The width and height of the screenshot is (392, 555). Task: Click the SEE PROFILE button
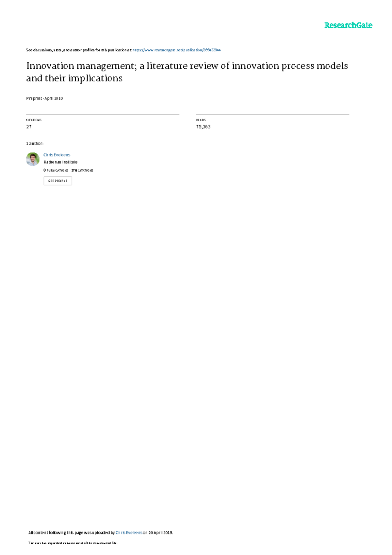click(x=58, y=181)
